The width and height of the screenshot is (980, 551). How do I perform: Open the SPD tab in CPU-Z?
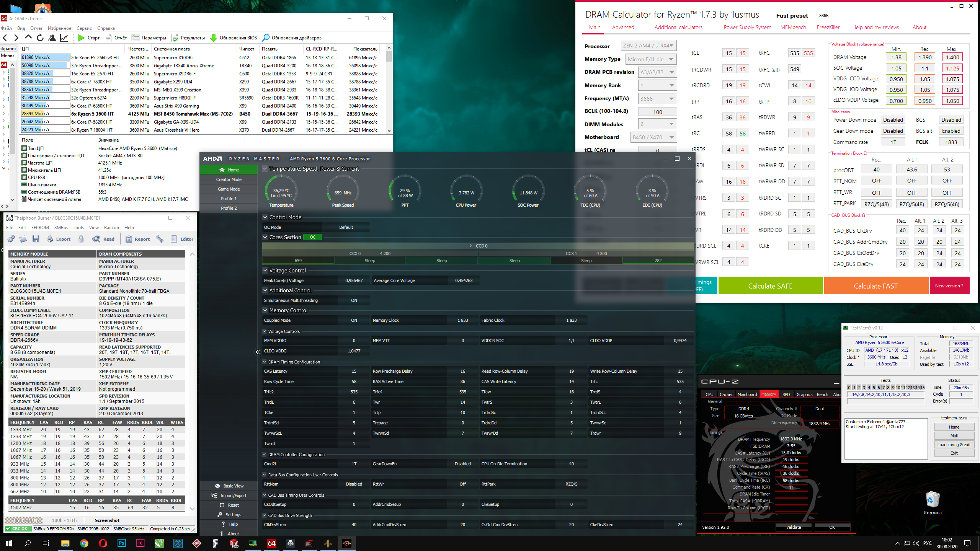tap(786, 394)
